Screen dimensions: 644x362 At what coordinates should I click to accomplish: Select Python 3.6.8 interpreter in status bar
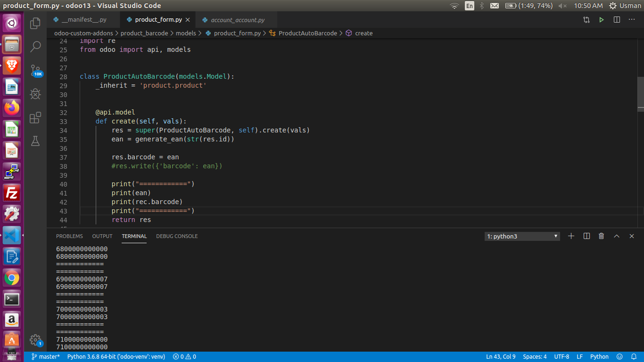pos(116,357)
